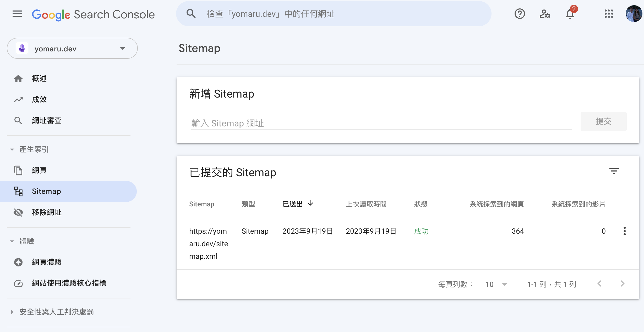Viewport: 644px width, 332px height.
Task: Click the 網址審查 magnifier icon
Action: click(18, 120)
